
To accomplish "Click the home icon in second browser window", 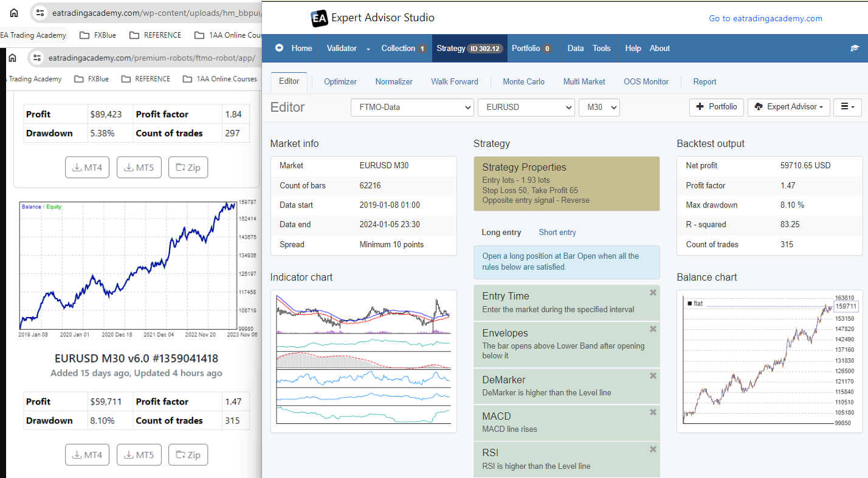I will (13, 58).
